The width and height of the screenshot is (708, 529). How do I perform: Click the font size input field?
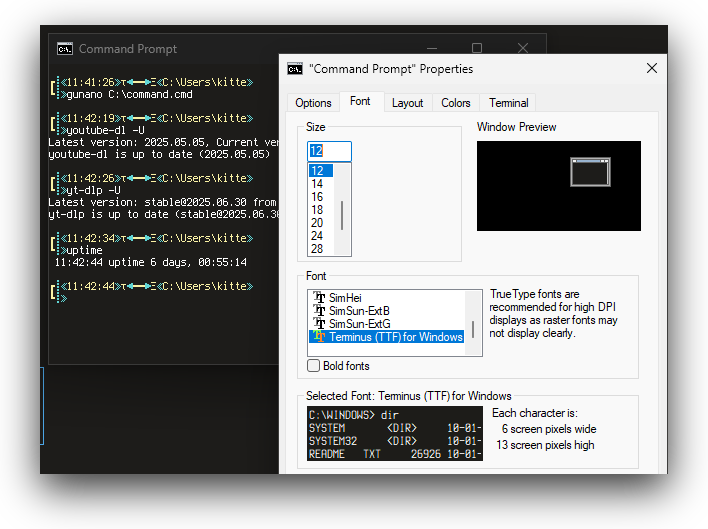[329, 151]
